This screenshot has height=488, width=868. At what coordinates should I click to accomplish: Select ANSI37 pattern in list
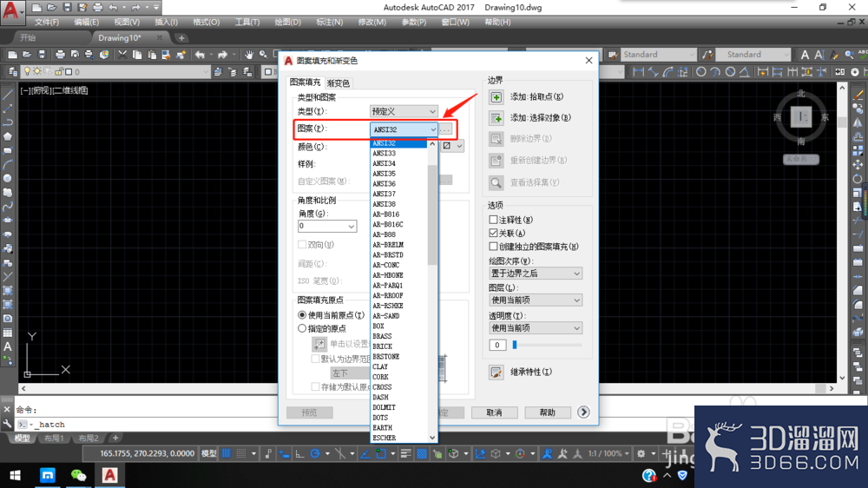click(398, 194)
